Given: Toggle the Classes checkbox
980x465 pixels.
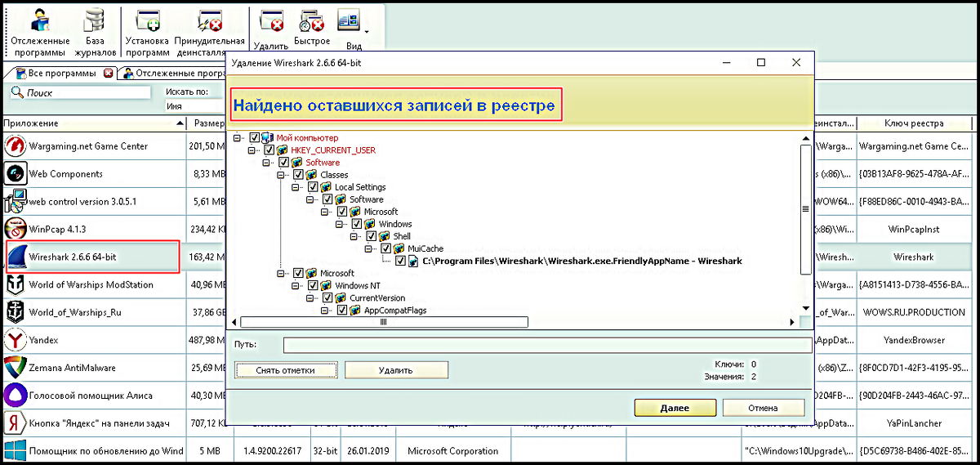Looking at the screenshot, I should (299, 175).
